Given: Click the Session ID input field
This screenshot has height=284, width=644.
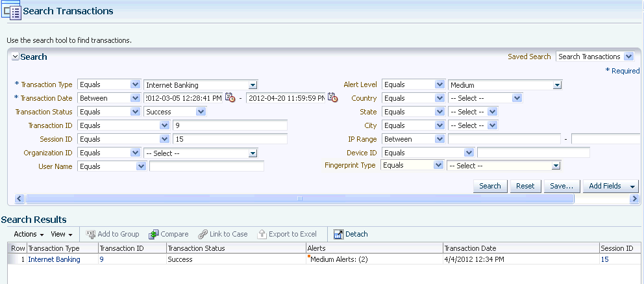Looking at the screenshot, I should click(230, 139).
